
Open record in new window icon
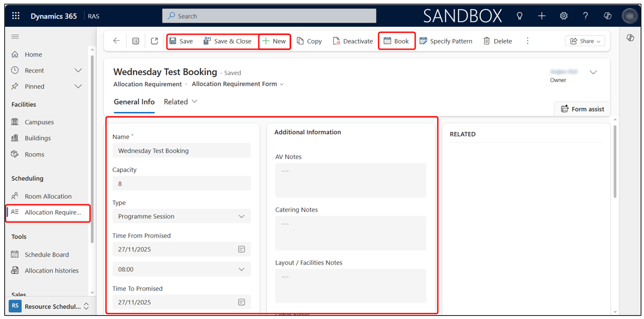(x=154, y=41)
